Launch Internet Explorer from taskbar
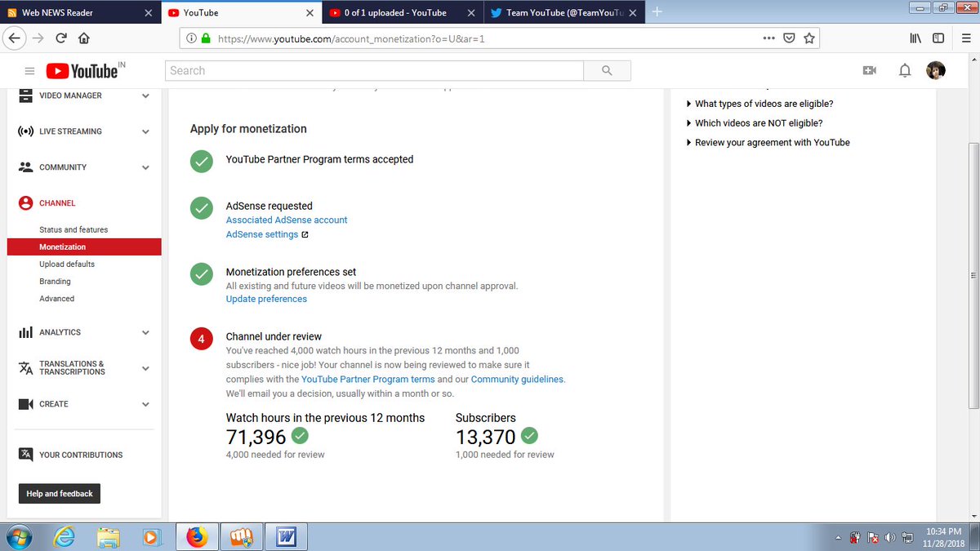Viewport: 980px width, 551px height. tap(64, 537)
